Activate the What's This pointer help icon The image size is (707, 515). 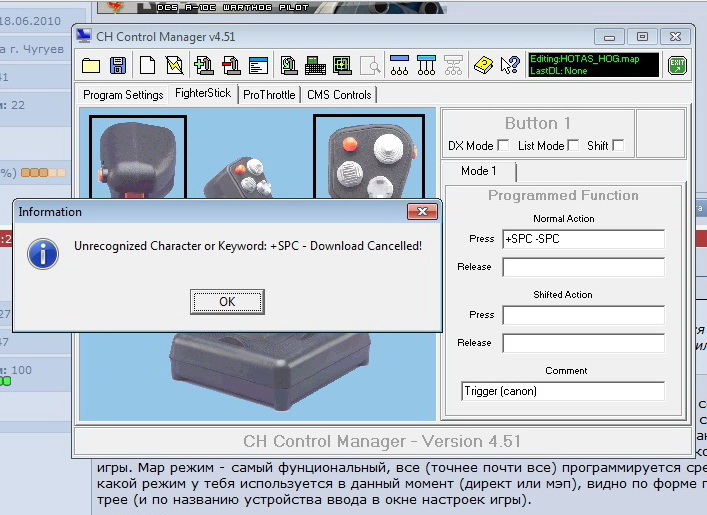tap(510, 65)
